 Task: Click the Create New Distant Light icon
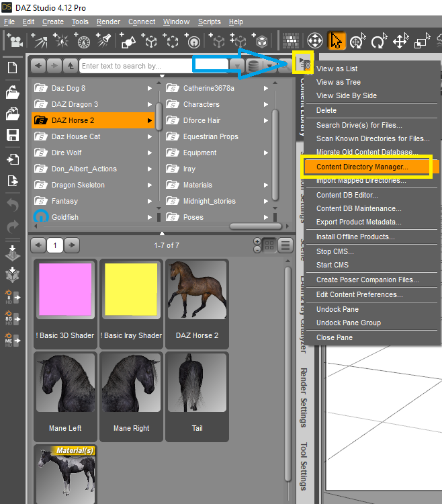(40, 41)
